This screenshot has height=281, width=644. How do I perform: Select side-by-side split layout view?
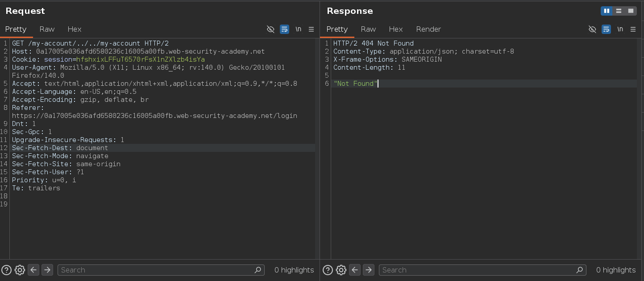pyautogui.click(x=607, y=11)
